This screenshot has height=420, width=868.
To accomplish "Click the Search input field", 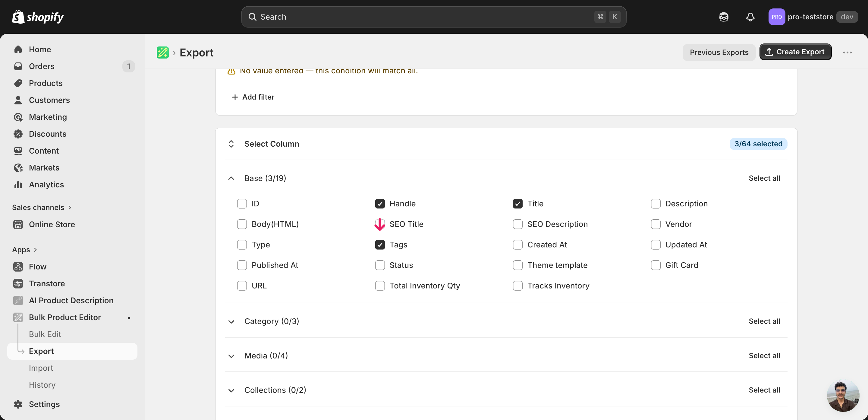I will coord(434,17).
